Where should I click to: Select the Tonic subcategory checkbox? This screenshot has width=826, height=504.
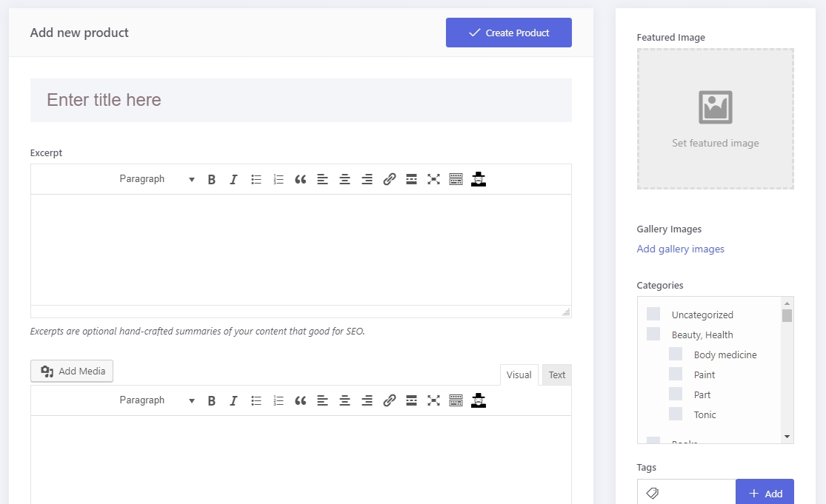[x=676, y=414]
